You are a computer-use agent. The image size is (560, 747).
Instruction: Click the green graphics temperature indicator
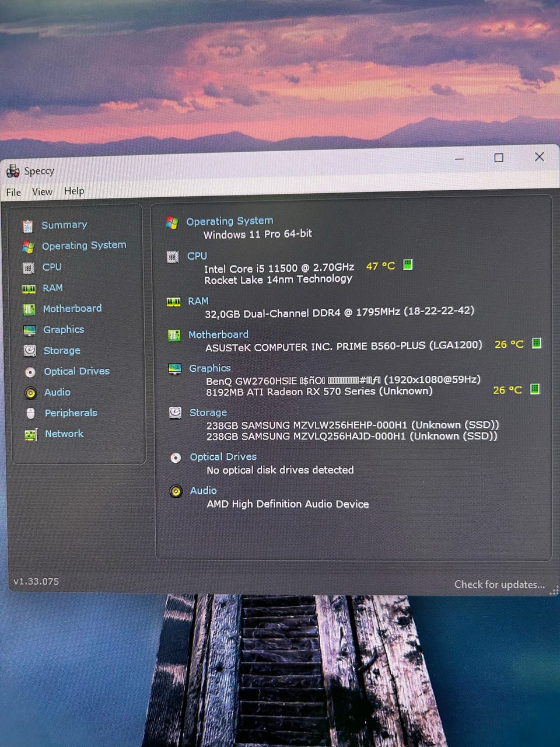coord(535,389)
